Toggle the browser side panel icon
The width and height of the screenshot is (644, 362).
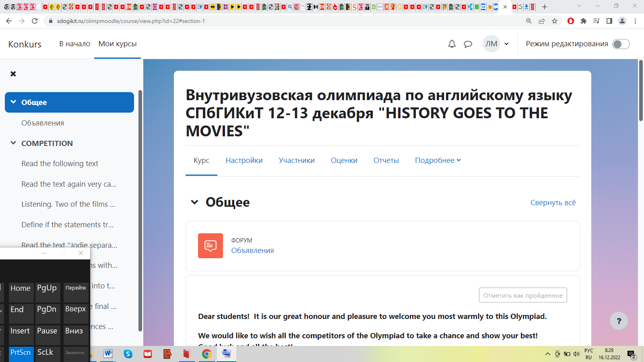[x=609, y=21]
